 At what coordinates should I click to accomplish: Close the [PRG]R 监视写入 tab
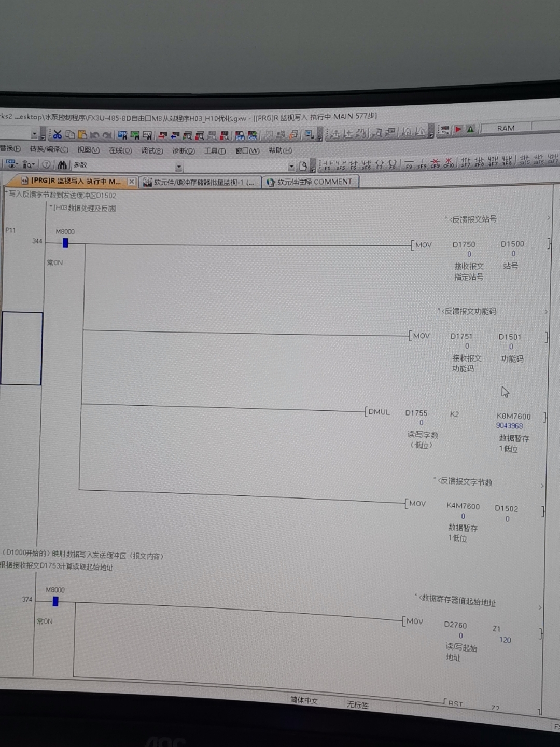click(x=132, y=182)
